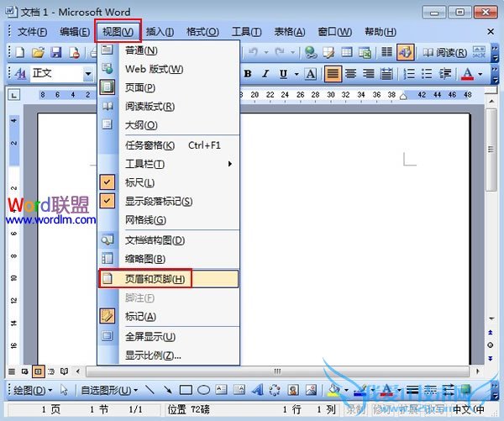
Task: Open Task Pane (任务窗格) command
Action: (x=169, y=145)
